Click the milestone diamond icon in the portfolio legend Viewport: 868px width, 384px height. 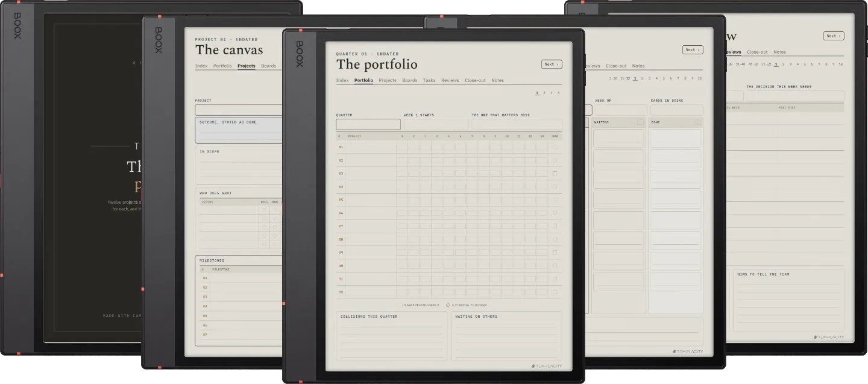click(x=448, y=305)
